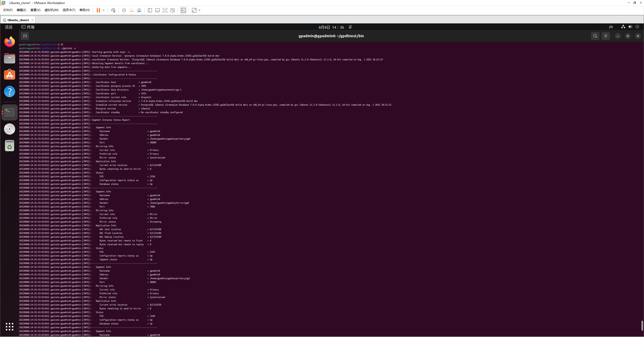Toggle the thumbnail bar view

tap(157, 10)
